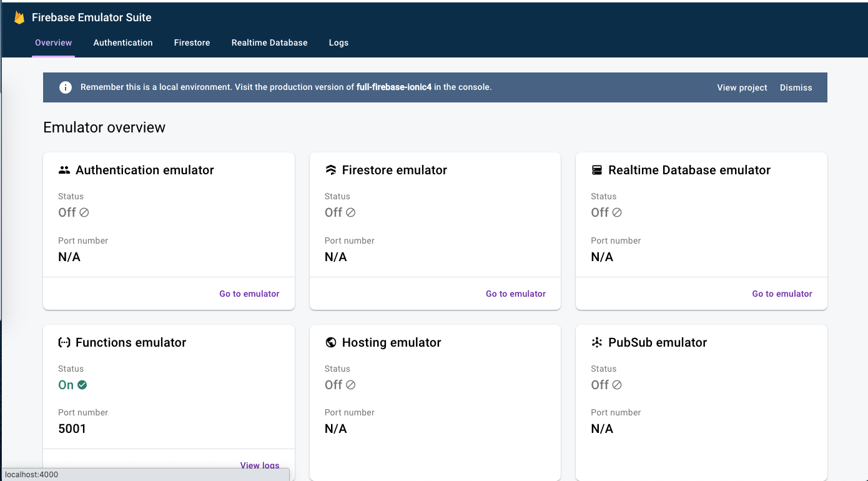Screen dimensions: 868x481
Task: Click the PubSub emulator hub icon
Action: point(597,342)
